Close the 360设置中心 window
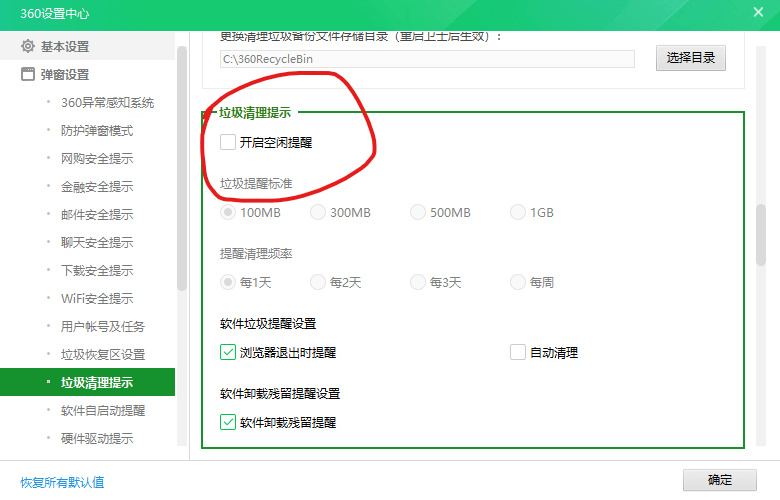This screenshot has width=780, height=500. pyautogui.click(x=758, y=12)
